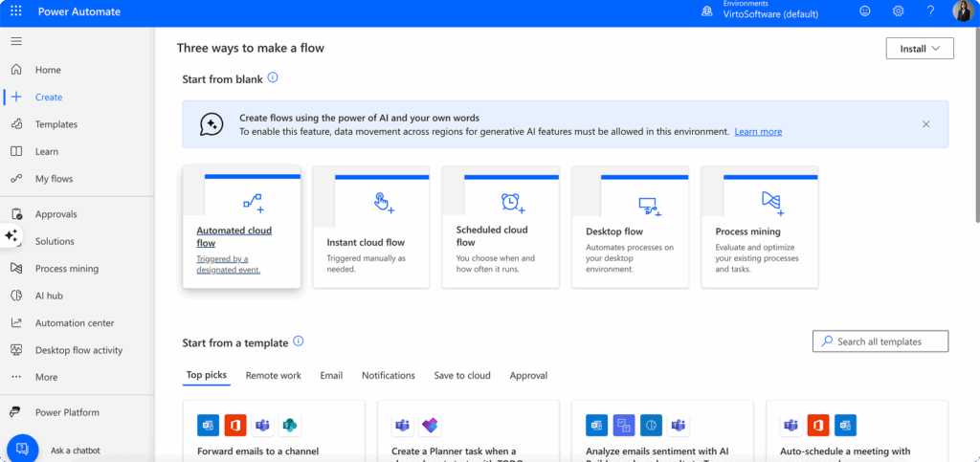Click the Process mining sidebar icon
Viewport: 980px width, 462px height.
(16, 269)
